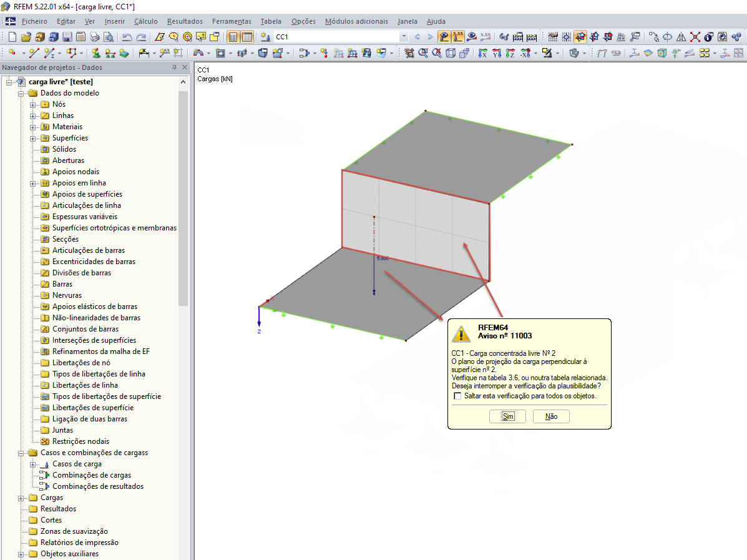Click the View in Z direction icon

coord(510,53)
